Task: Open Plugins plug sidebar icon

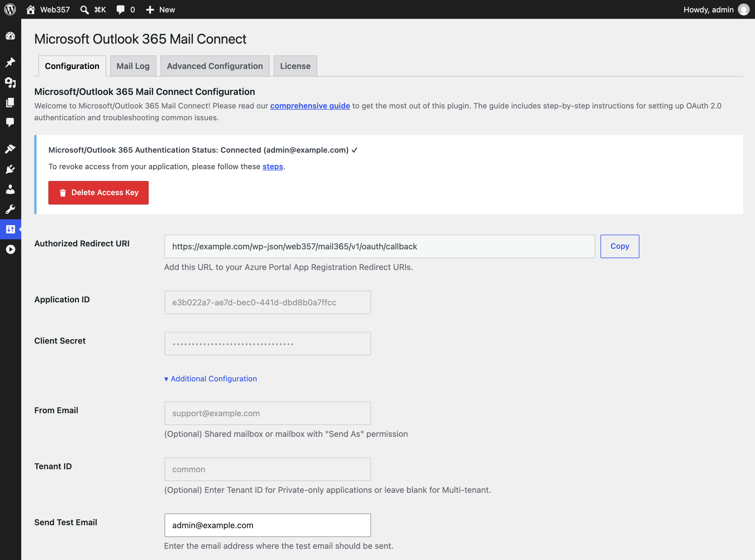Action: [x=10, y=169]
